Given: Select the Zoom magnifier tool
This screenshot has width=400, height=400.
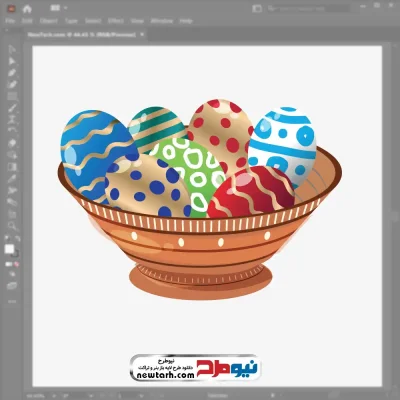Looking at the screenshot, I should tap(12, 226).
